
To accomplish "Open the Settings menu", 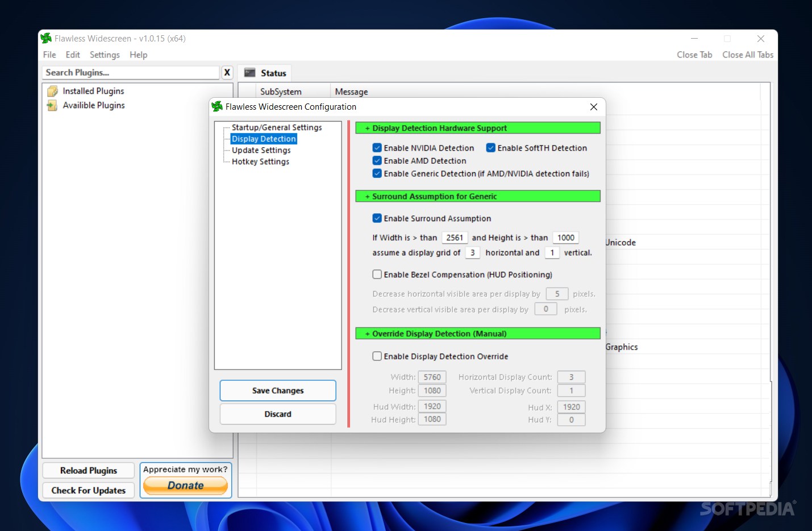I will coord(105,55).
